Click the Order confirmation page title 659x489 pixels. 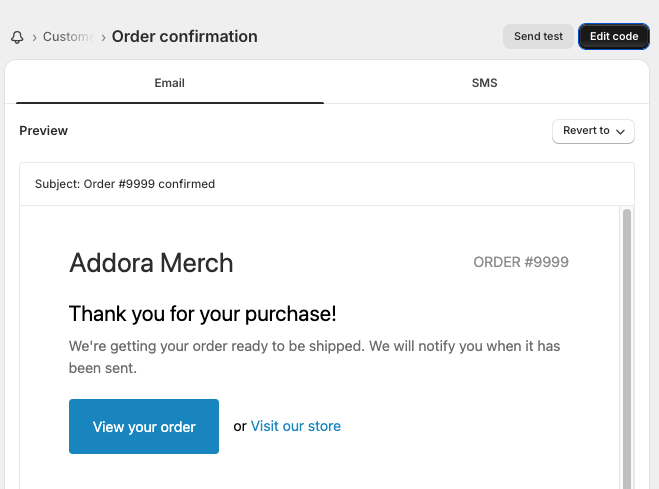coord(184,37)
